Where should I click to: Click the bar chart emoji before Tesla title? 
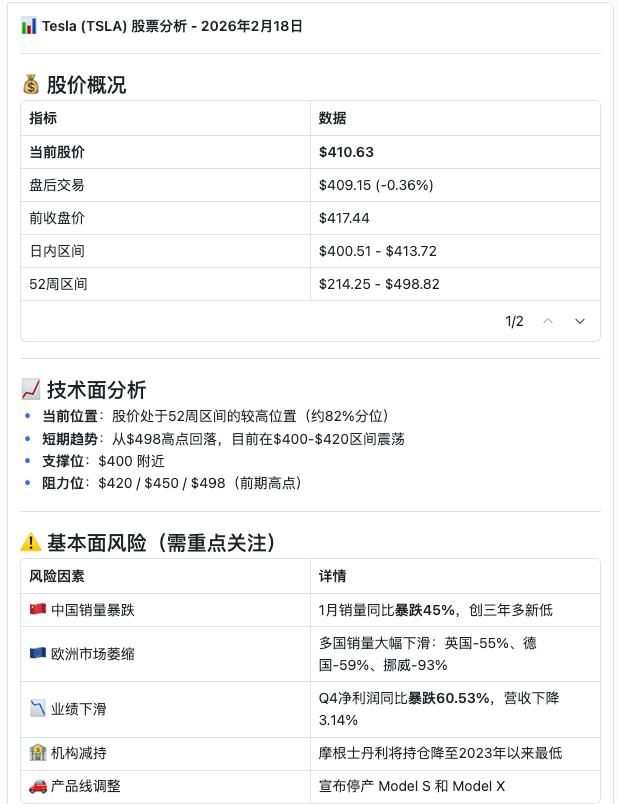[x=29, y=26]
